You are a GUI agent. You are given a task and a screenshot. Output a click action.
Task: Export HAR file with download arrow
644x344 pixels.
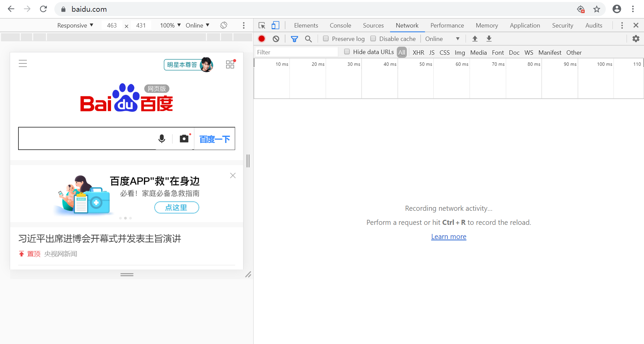(x=489, y=39)
